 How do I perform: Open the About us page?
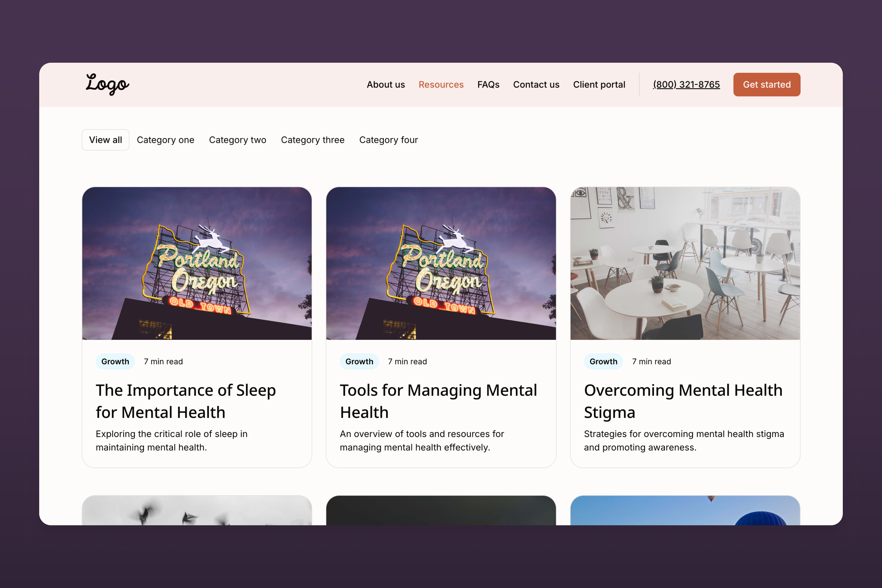(x=385, y=85)
